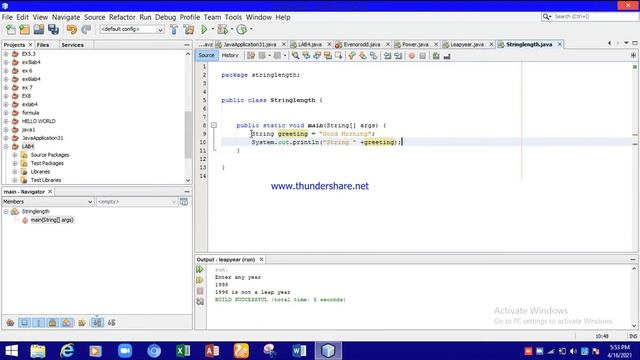The height and width of the screenshot is (360, 640).
Task: Open File Explorer from the taskbar
Action: 38,351
